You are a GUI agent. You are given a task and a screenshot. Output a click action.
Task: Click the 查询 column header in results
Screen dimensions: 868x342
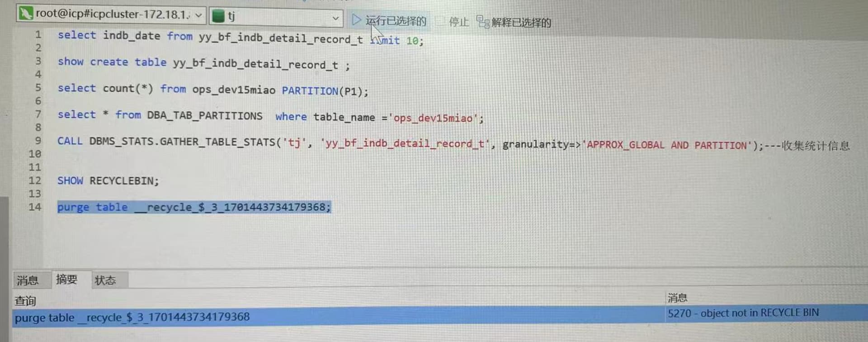point(25,301)
